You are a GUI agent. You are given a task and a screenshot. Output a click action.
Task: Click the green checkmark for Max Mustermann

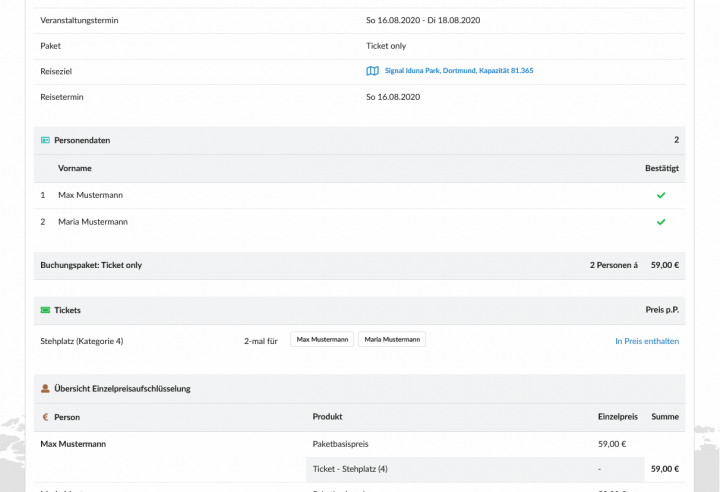pyautogui.click(x=660, y=195)
